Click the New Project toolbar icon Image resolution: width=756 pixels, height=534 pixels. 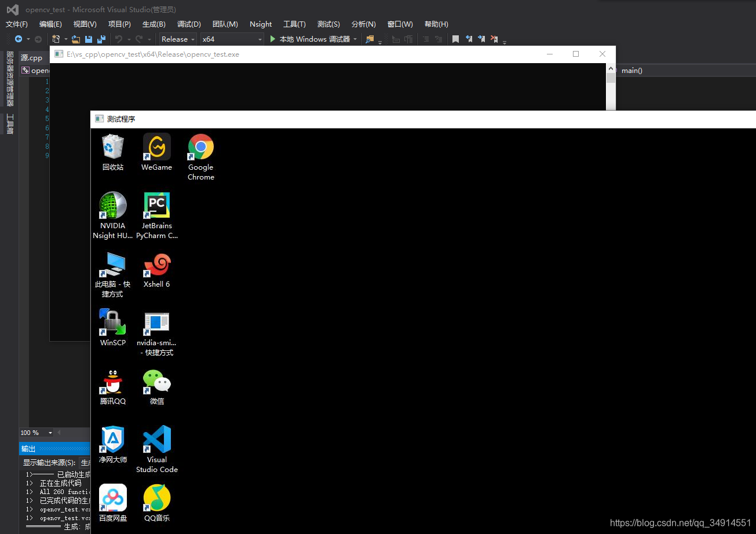point(56,39)
